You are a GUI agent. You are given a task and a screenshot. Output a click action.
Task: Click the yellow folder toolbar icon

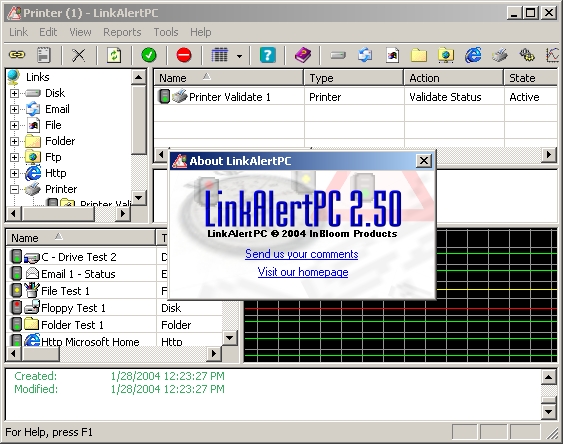click(x=419, y=55)
